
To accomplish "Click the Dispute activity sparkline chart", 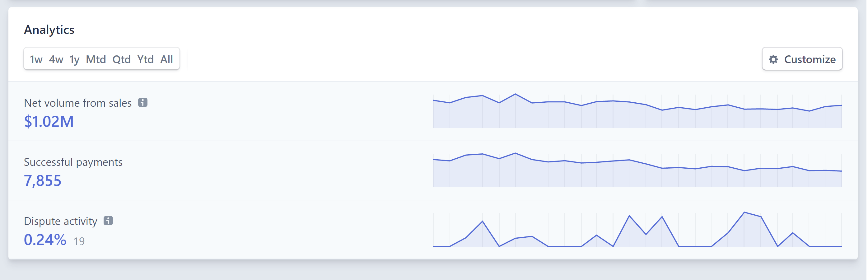I will (x=637, y=230).
